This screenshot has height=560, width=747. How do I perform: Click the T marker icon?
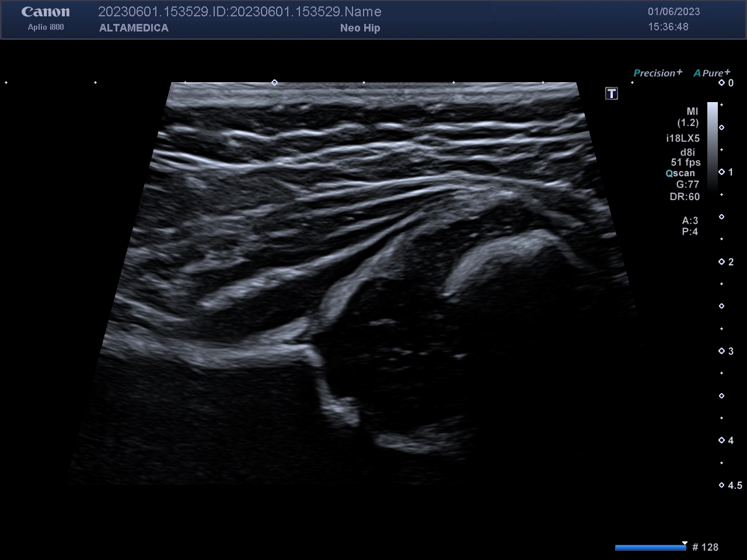click(611, 93)
